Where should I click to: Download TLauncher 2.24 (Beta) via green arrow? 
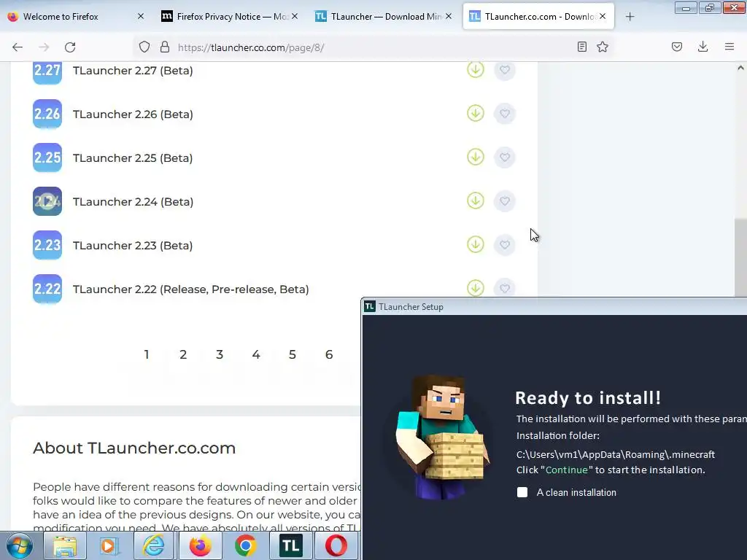475,201
